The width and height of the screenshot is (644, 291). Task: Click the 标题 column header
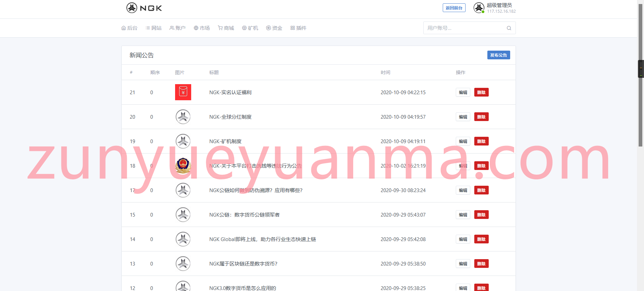point(214,72)
